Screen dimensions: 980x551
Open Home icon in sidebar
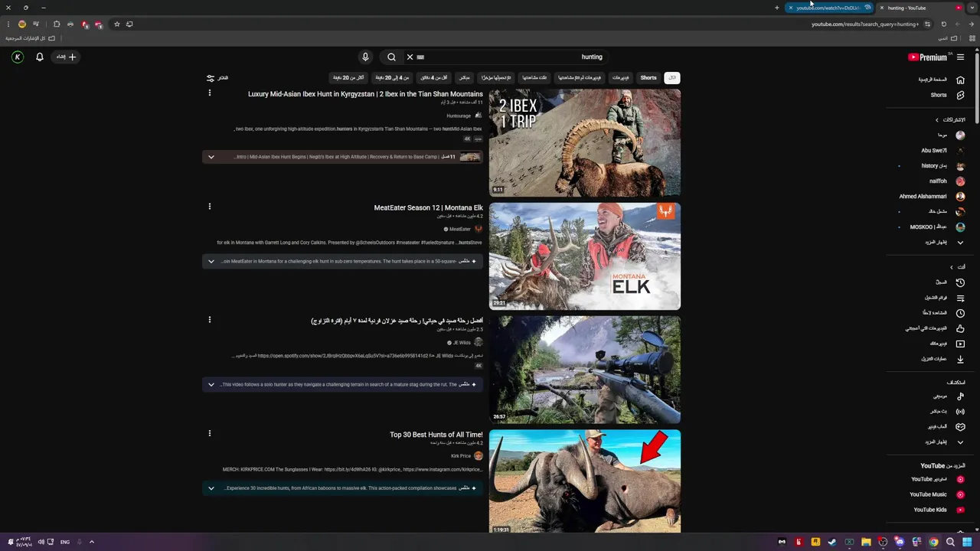coord(960,80)
